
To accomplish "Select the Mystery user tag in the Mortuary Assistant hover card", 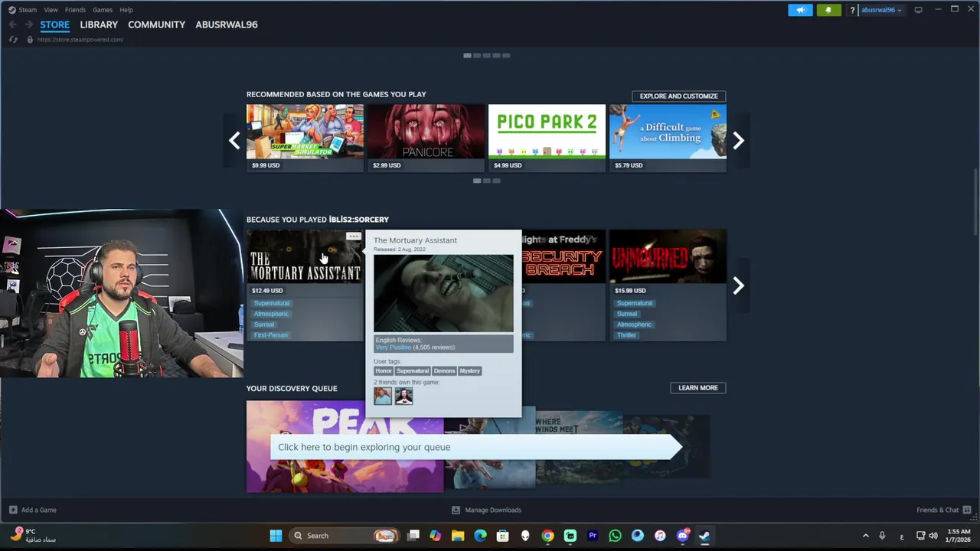I will [469, 370].
